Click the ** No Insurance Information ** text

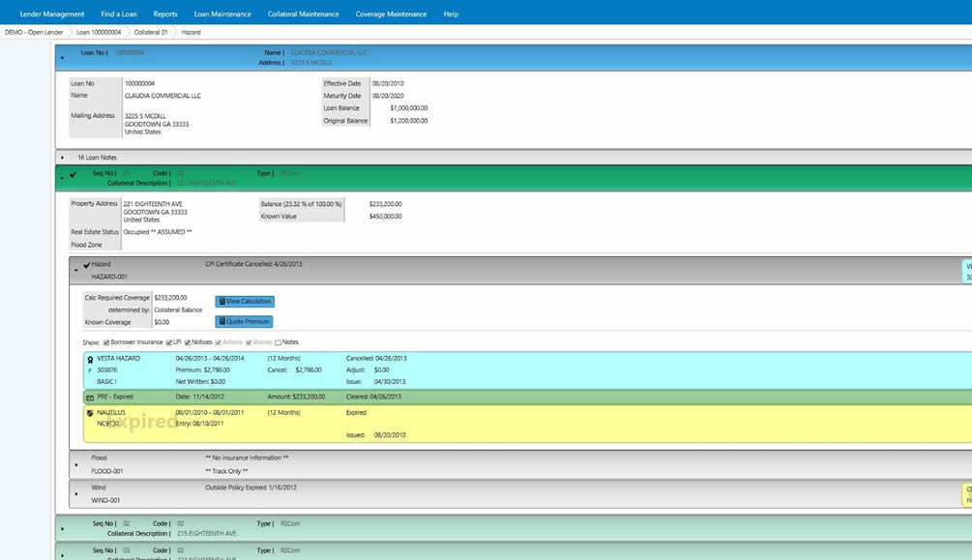(247, 458)
